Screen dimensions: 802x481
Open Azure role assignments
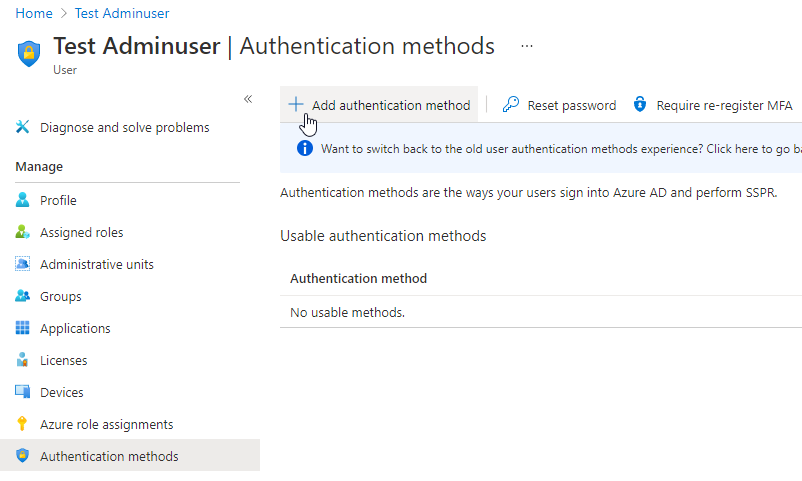tap(107, 424)
